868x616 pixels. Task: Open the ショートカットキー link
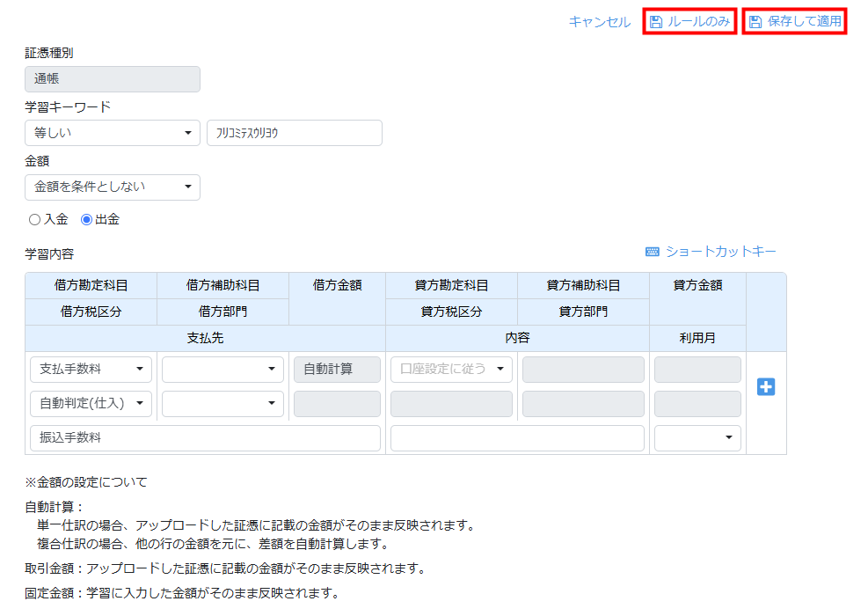tap(720, 253)
